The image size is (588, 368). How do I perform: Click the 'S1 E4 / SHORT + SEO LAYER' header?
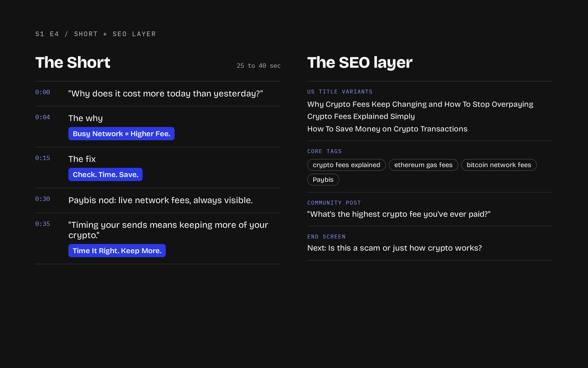tap(95, 34)
